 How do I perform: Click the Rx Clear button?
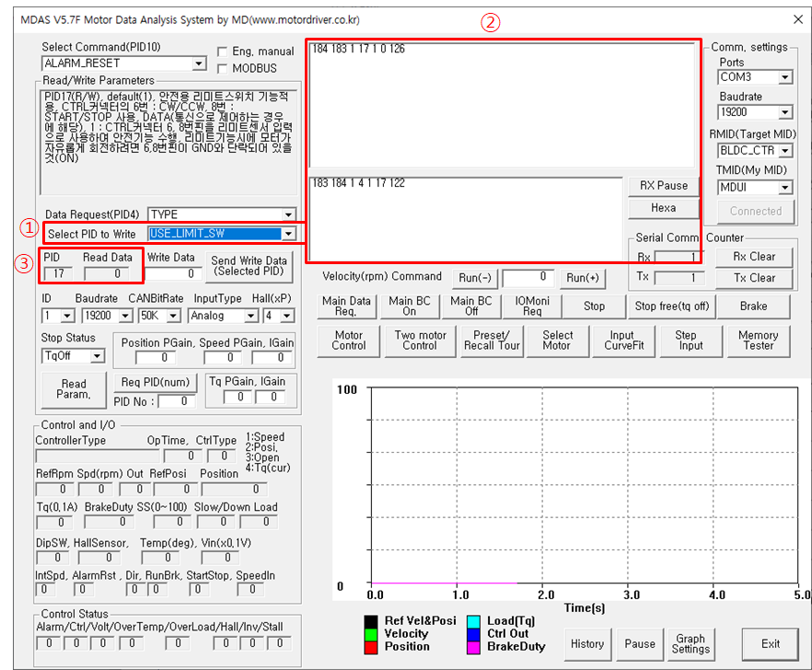click(x=754, y=257)
